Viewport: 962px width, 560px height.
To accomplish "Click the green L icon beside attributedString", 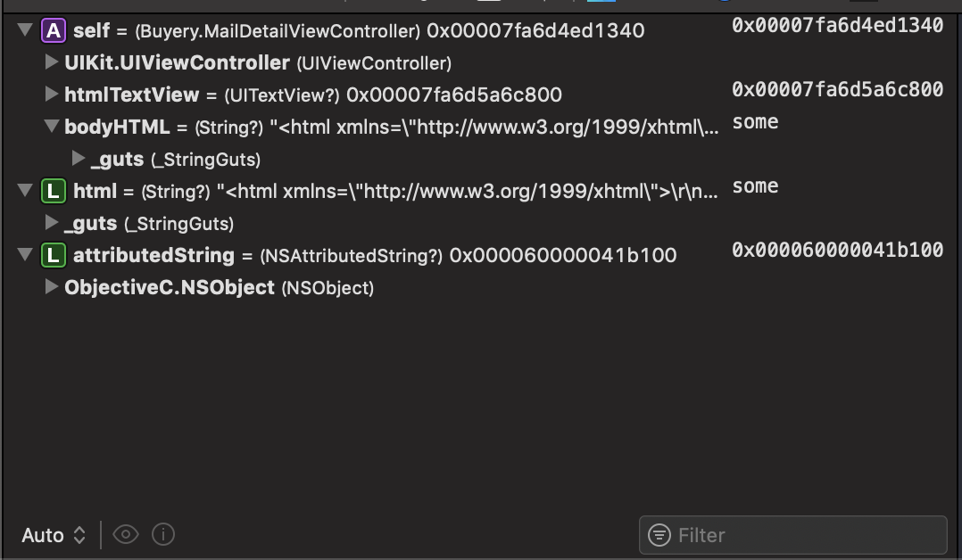I will click(54, 255).
